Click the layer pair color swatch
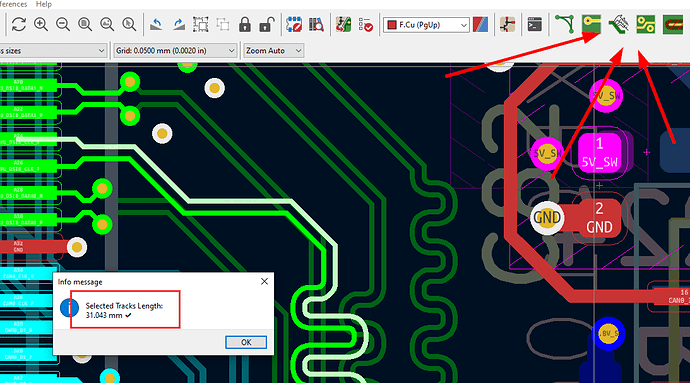Screen dimensions: 690x383 (481, 25)
